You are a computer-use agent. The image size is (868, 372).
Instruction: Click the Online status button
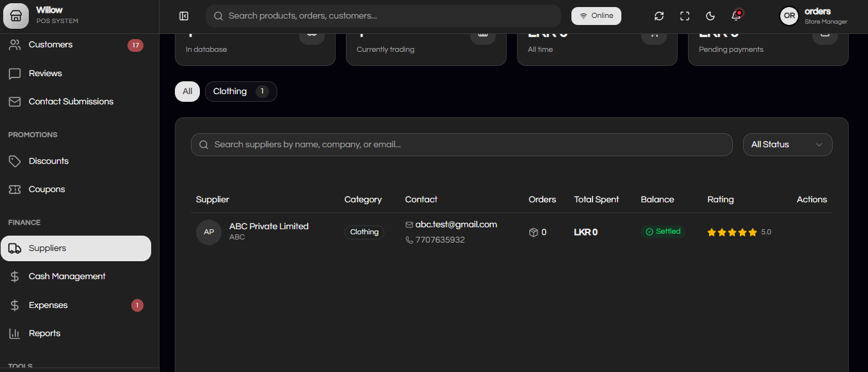[x=596, y=16]
